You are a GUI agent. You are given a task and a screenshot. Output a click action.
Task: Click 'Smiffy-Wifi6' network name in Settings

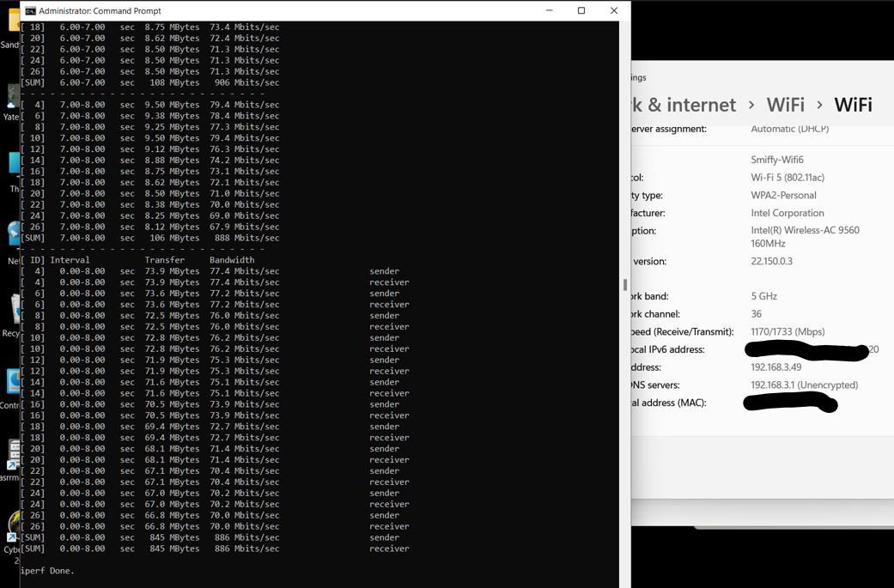click(777, 160)
